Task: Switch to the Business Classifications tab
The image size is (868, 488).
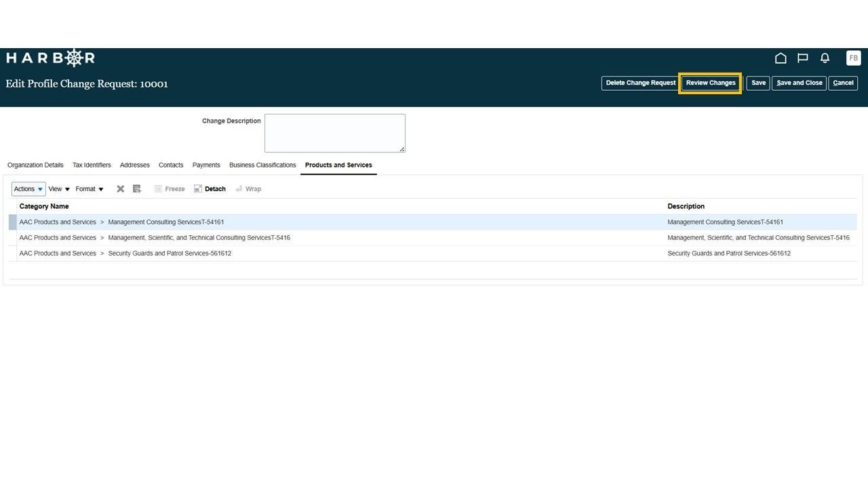Action: (262, 165)
